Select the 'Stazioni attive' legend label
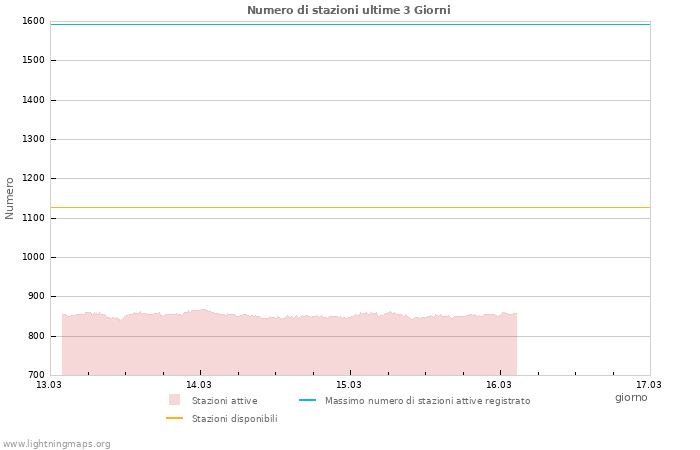 pyautogui.click(x=224, y=401)
